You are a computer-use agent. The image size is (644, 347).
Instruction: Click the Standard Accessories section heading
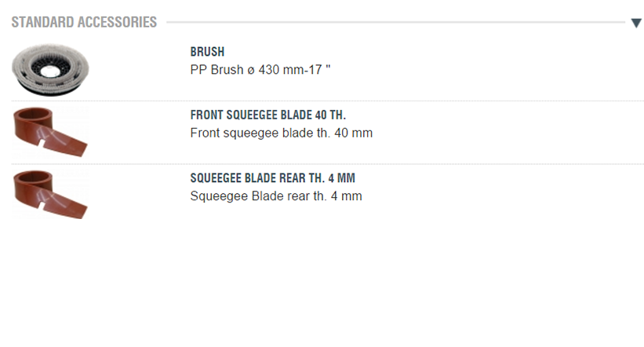[84, 23]
